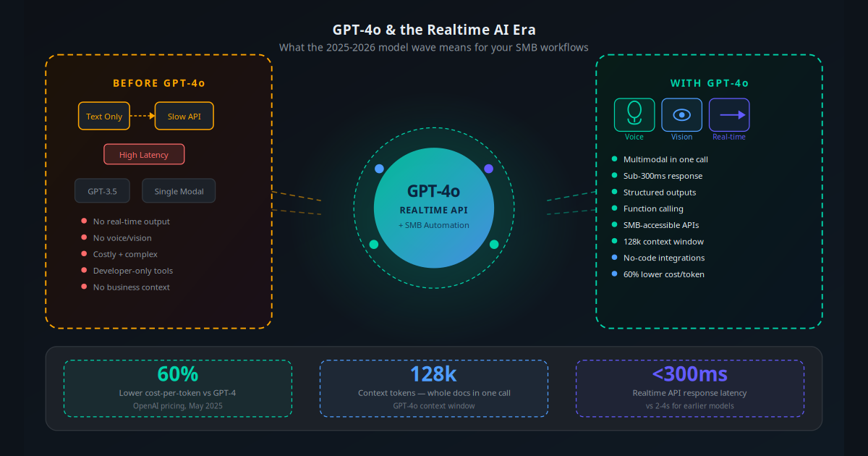868x456 pixels.
Task: Click 'GPT-4o context window' caption
Action: [434, 406]
